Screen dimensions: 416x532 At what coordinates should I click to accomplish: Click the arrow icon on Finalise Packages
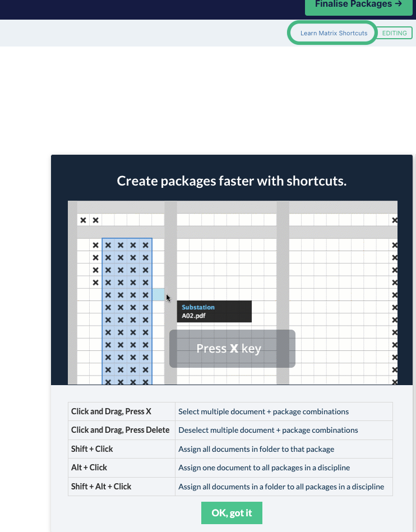[399, 4]
